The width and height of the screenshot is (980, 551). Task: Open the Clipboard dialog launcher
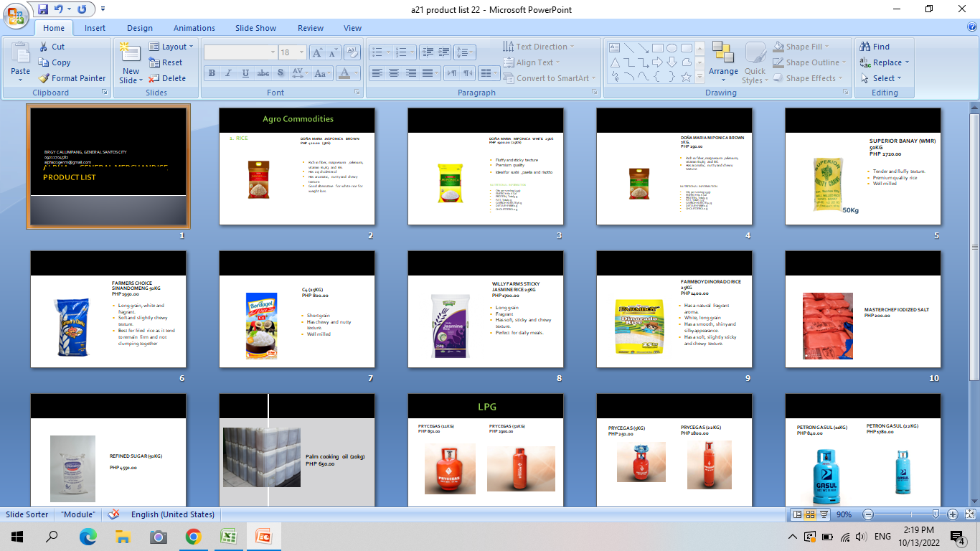[105, 93]
